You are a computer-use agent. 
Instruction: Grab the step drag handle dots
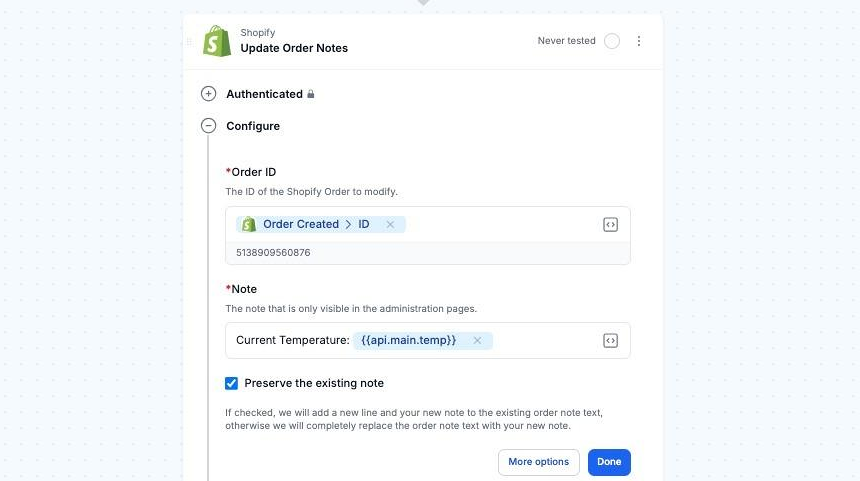(x=189, y=42)
